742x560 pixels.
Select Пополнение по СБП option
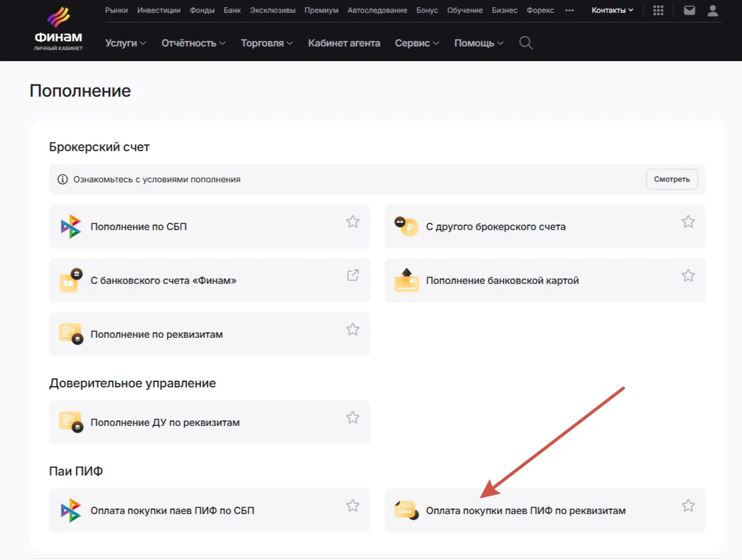209,226
